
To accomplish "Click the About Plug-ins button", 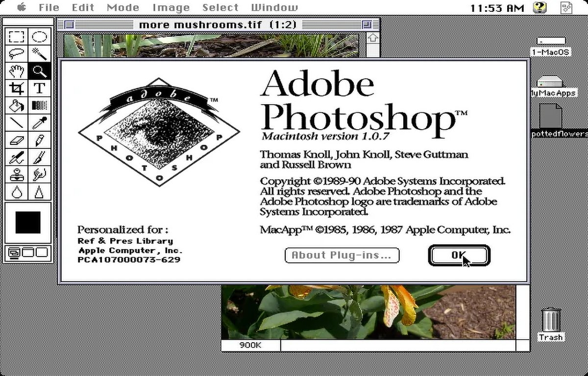I will coord(342,255).
